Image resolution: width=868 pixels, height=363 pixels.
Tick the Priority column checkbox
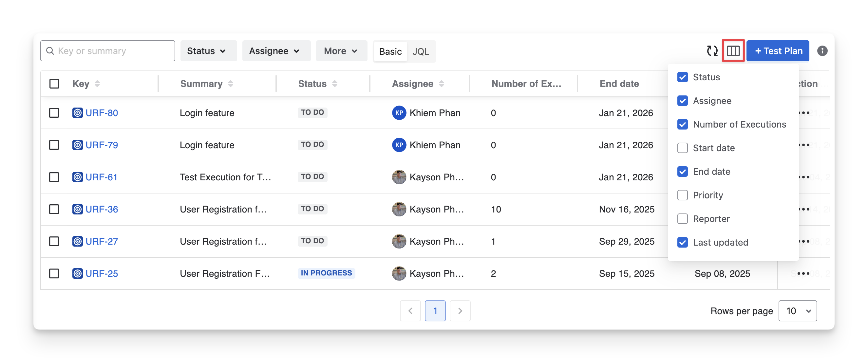pos(682,195)
